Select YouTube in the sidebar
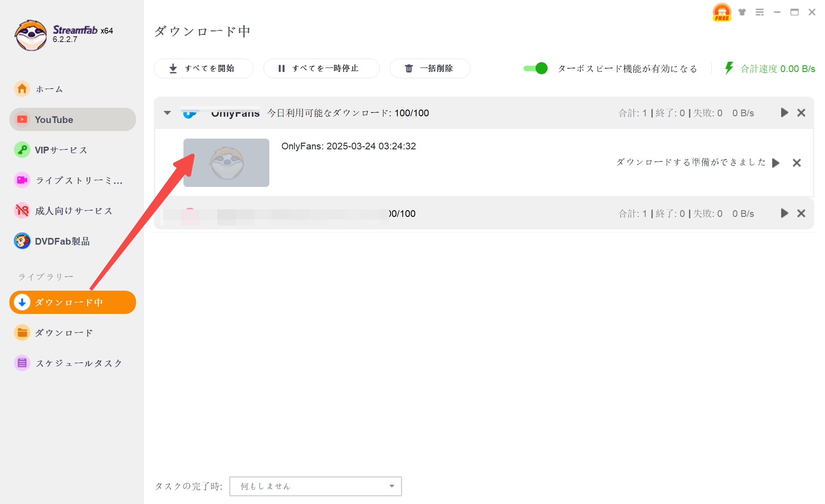 click(x=72, y=119)
